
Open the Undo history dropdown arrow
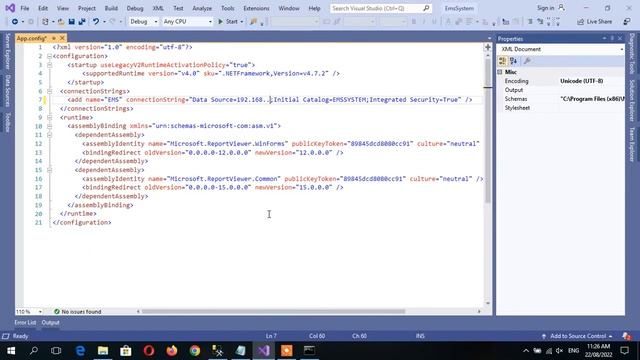coord(104,22)
